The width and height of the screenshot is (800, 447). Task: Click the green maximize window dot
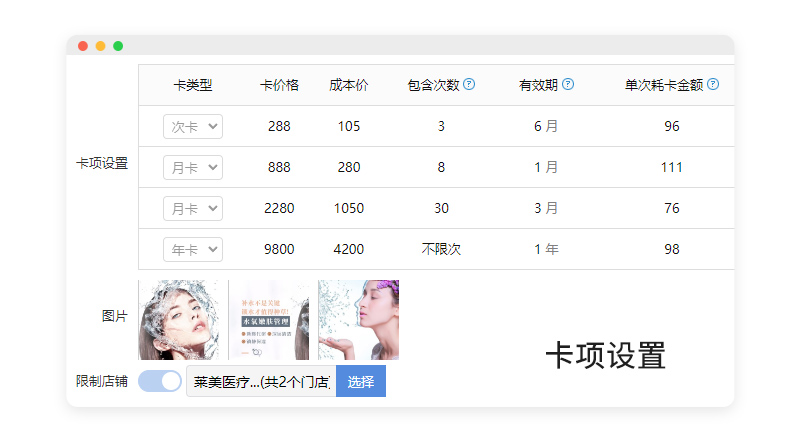(118, 46)
